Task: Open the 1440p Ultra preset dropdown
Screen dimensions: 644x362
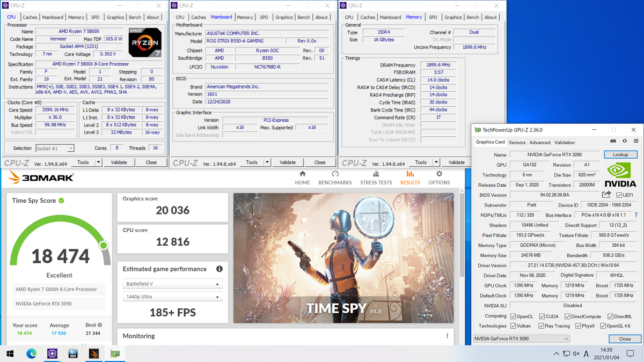Action: (x=172, y=297)
